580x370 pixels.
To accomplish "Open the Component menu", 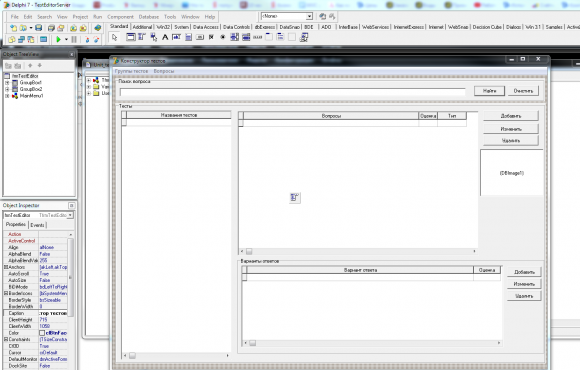I will 120,17.
